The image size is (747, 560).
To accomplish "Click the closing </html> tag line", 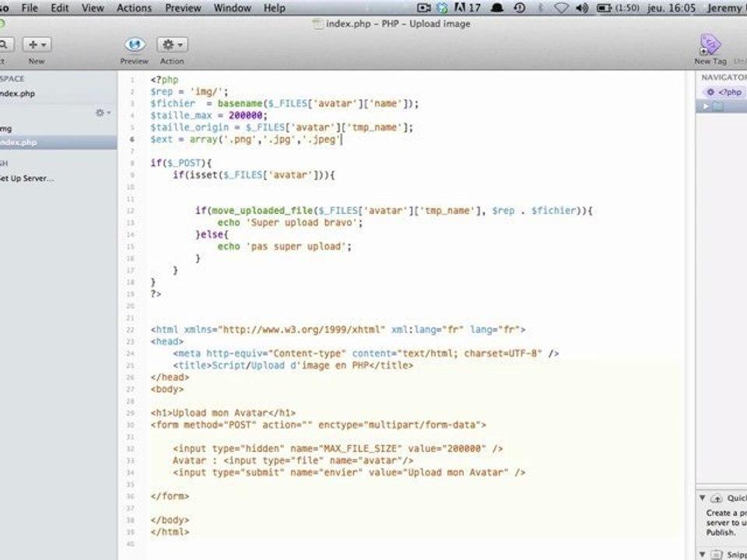I will click(x=170, y=532).
